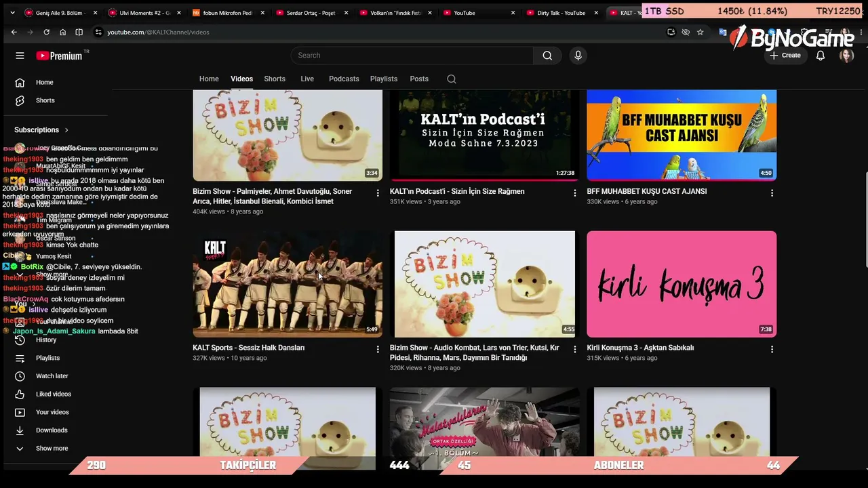Viewport: 868px width, 488px height.
Task: Open title link Kirli Konuşma 3 - Aşktan Sabıkalı
Action: tap(640, 348)
